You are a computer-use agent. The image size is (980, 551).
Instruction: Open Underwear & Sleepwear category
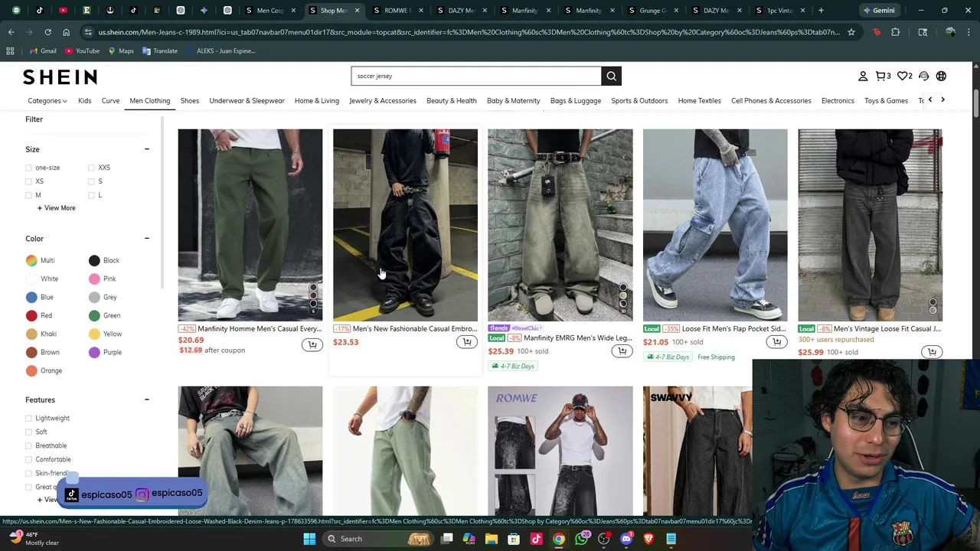247,100
